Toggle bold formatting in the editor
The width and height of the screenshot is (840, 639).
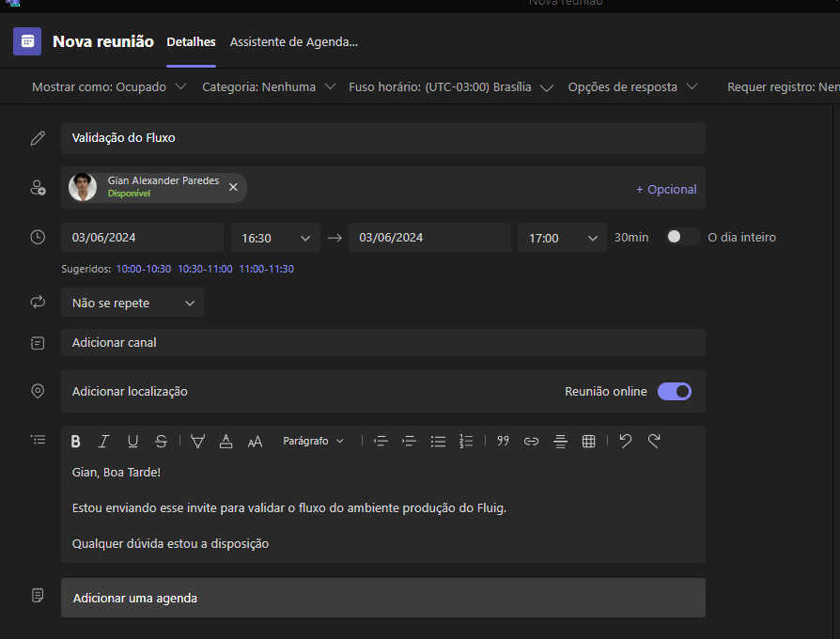(x=76, y=442)
